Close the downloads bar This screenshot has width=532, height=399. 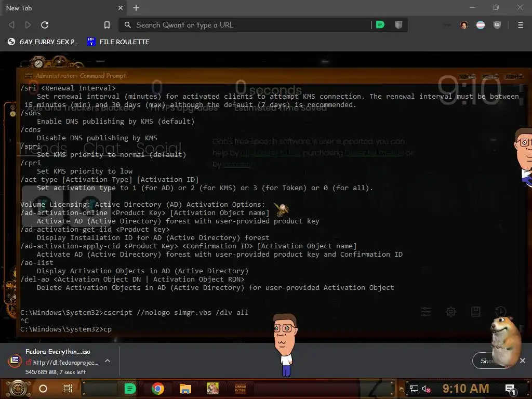[x=523, y=361]
